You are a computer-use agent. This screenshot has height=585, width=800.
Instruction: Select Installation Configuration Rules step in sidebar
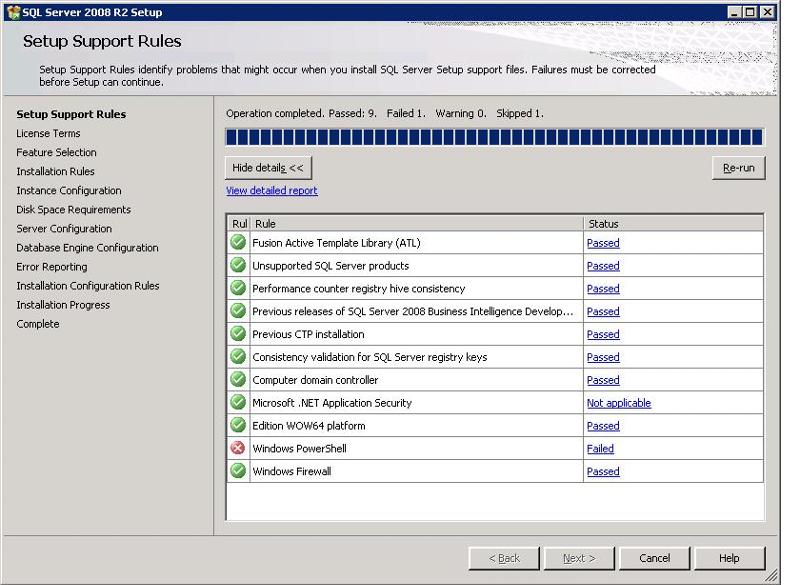point(88,286)
